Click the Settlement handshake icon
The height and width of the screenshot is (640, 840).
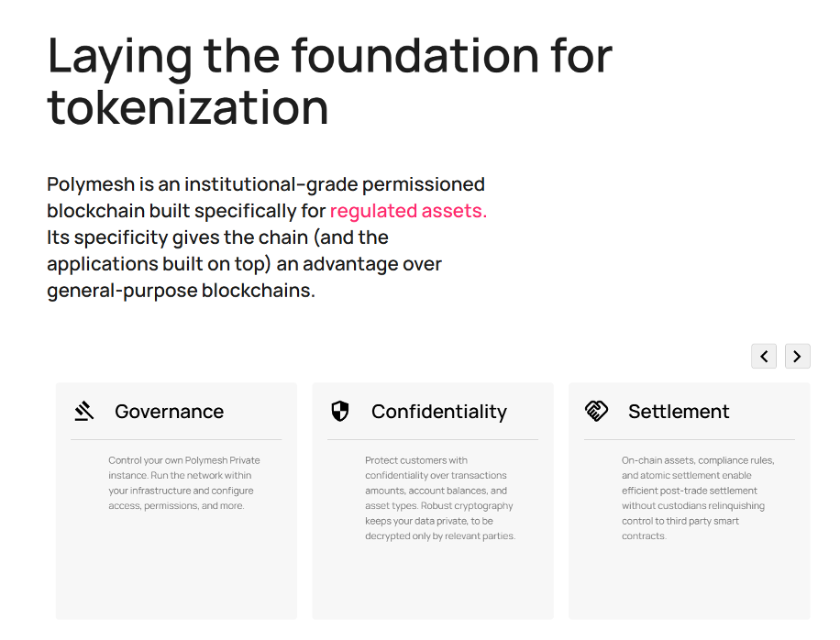tap(596, 411)
